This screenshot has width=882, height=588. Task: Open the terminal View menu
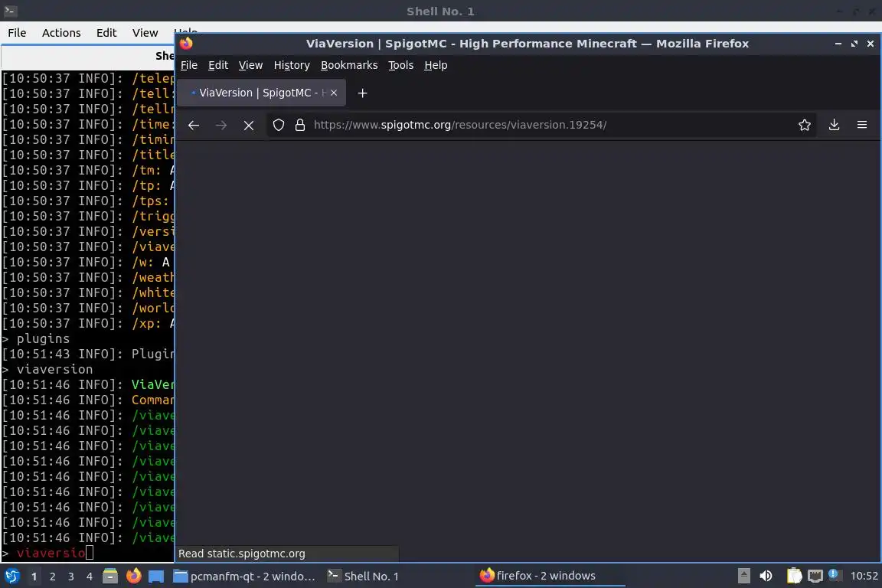[145, 33]
